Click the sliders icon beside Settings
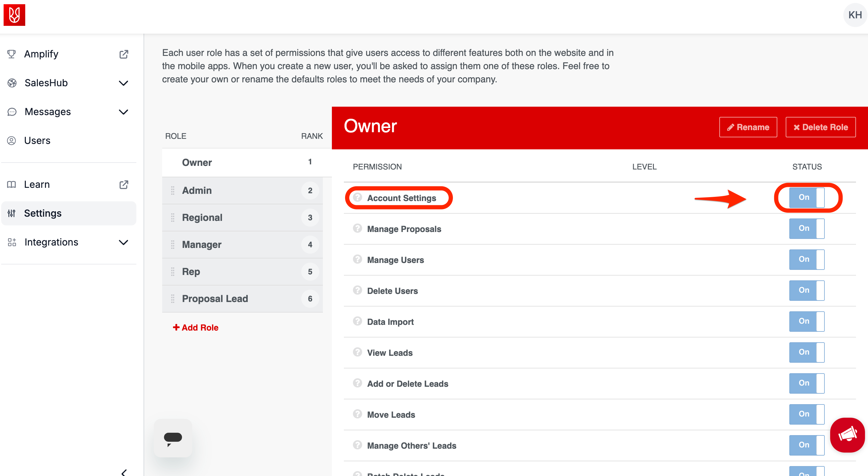Screen dimensions: 868x476 [11, 213]
